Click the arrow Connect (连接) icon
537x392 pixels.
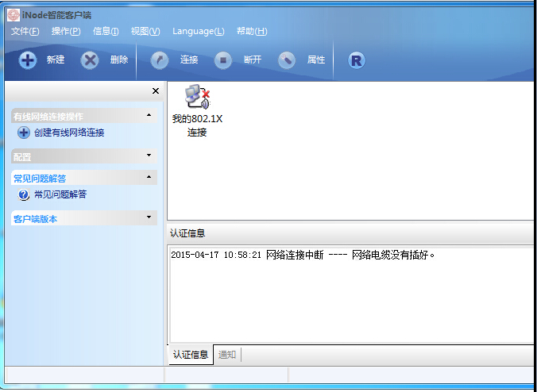pos(160,60)
